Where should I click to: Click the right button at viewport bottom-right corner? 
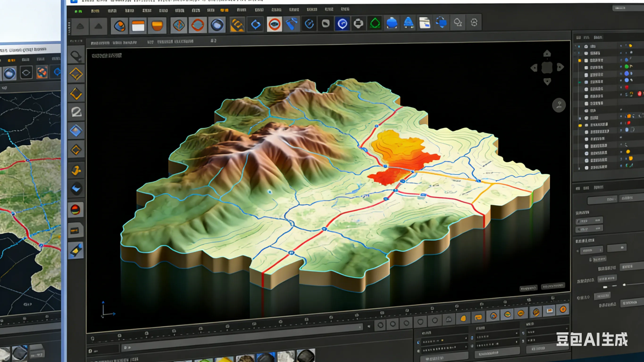pyautogui.click(x=553, y=286)
